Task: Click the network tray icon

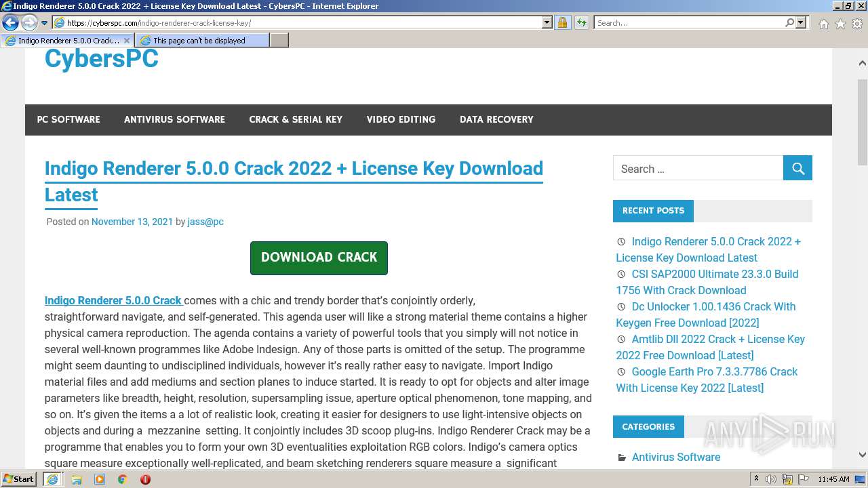Action: [x=787, y=479]
